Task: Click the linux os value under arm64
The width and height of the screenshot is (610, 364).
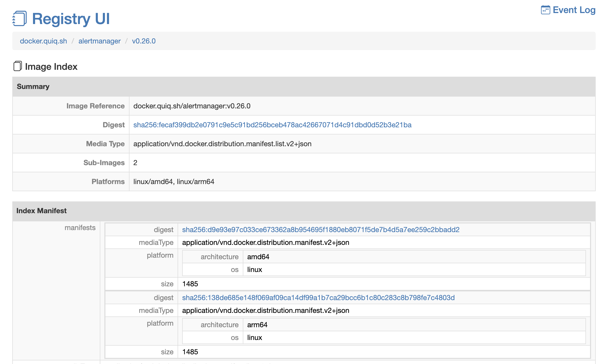Action: tap(255, 337)
